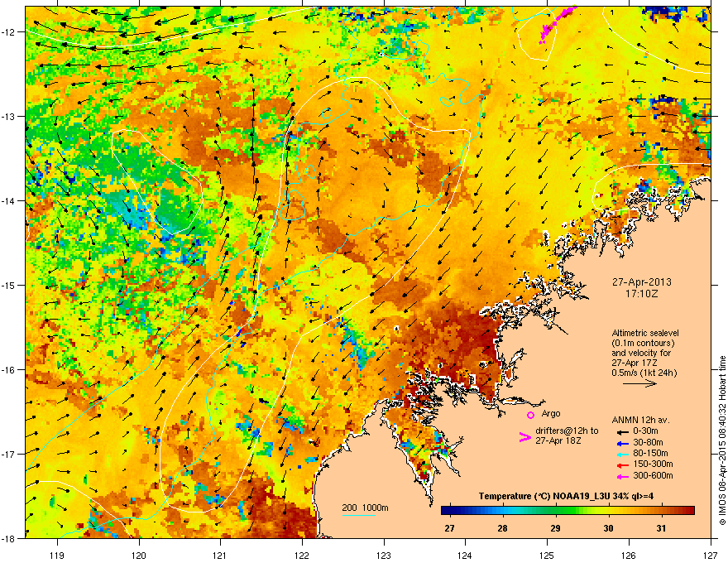Click the 150-300m depth label
728x563 pixels.
point(653,464)
